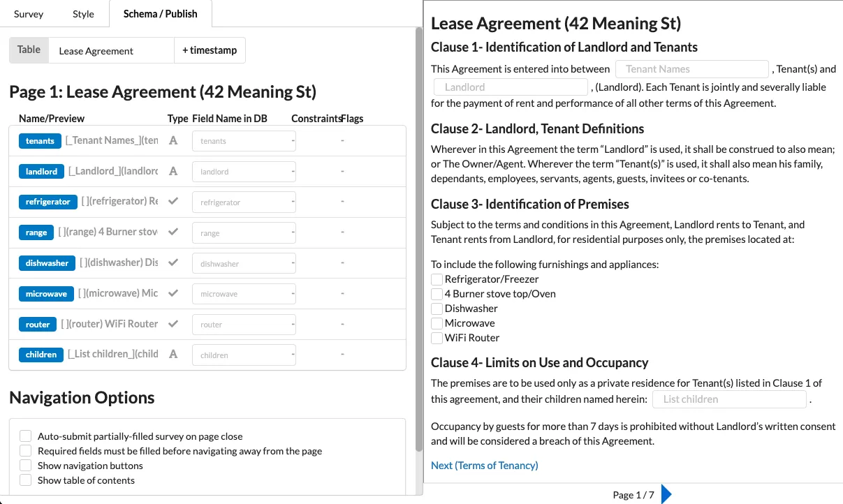Screen dimensions: 843x504
Task: Open constraints dropdown for microwave row
Action: click(x=293, y=294)
